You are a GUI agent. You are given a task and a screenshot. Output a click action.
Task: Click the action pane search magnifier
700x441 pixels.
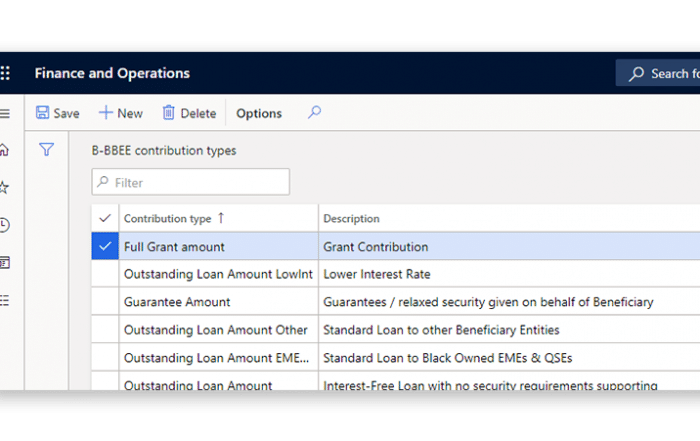click(x=314, y=113)
